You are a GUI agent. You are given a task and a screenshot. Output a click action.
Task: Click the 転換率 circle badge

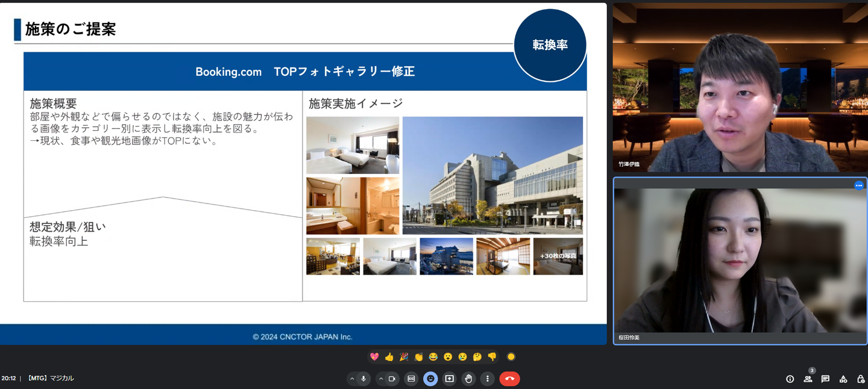pyautogui.click(x=550, y=45)
